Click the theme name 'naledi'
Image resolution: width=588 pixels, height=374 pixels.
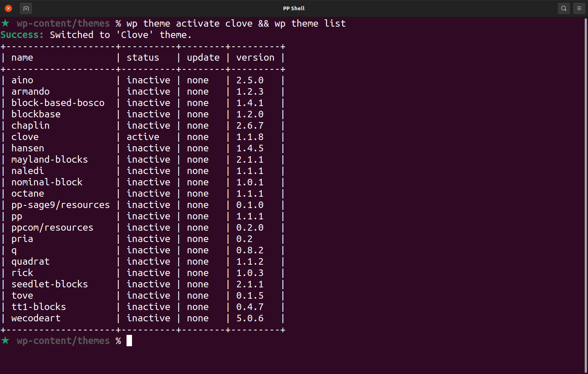click(28, 171)
